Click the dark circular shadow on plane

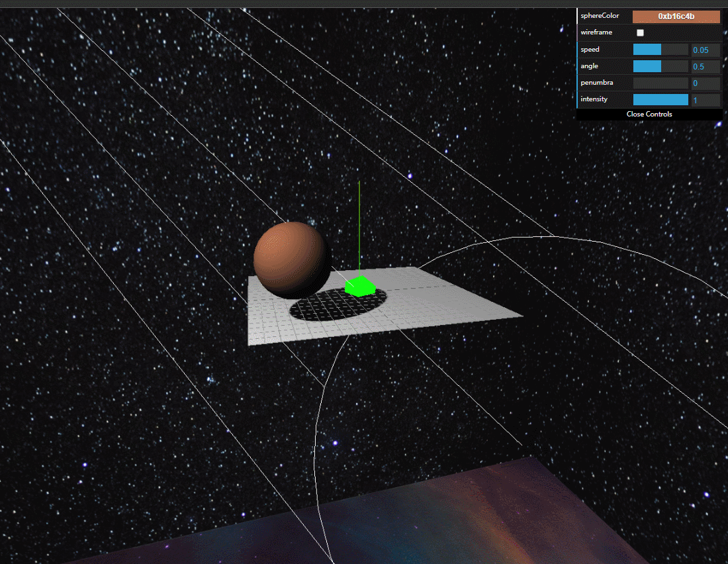(338, 305)
